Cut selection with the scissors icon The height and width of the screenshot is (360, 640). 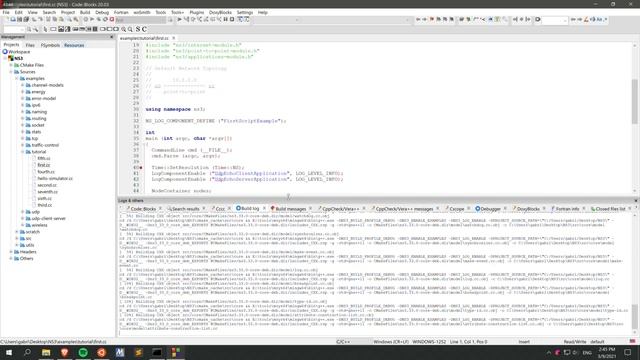[48, 19]
